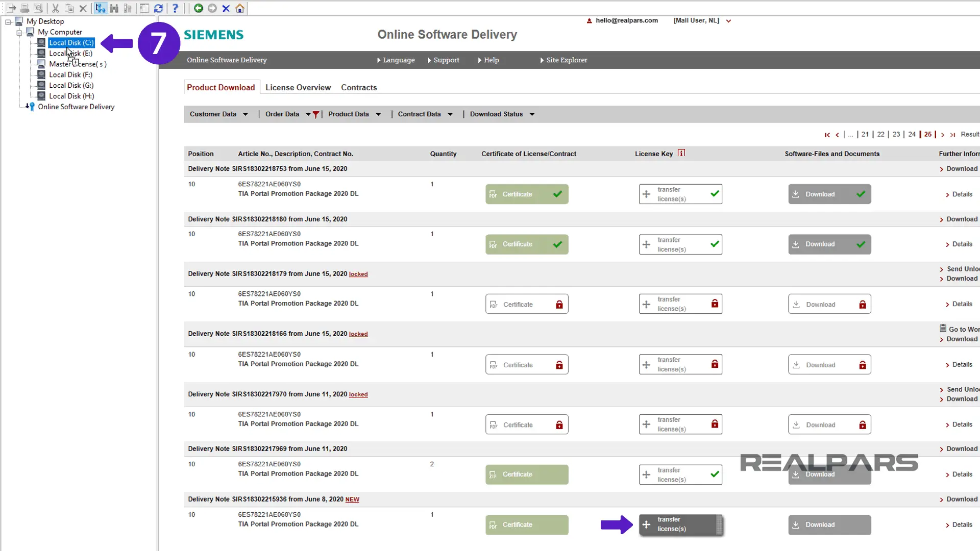Click Certificate button for note SIRS18302217969
The width and height of the screenshot is (980, 551).
[x=527, y=474]
